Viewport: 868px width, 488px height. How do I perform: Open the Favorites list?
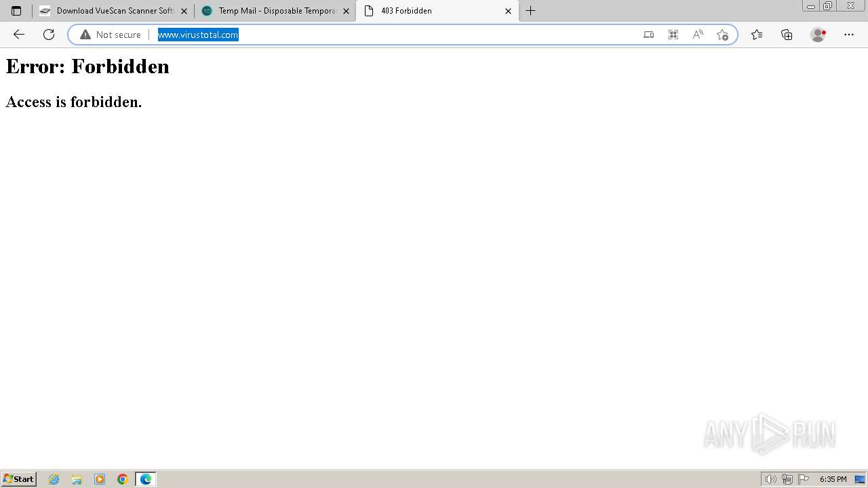tap(757, 35)
